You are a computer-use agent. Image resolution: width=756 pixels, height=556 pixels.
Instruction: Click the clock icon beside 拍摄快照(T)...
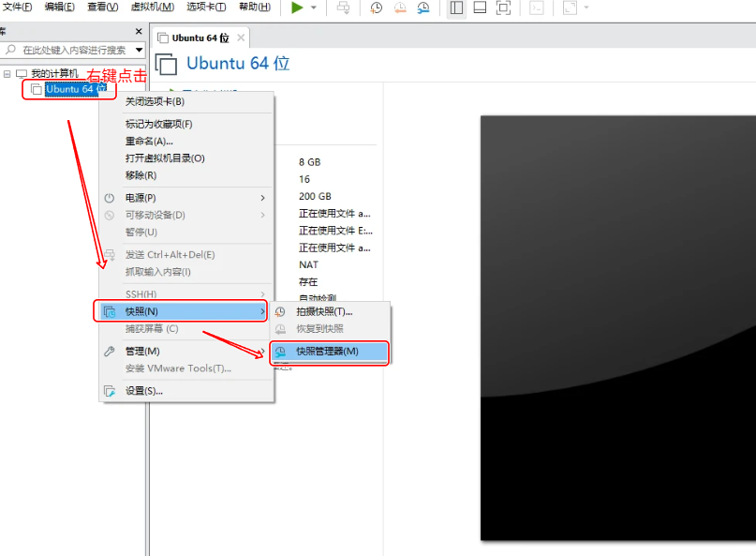[280, 312]
